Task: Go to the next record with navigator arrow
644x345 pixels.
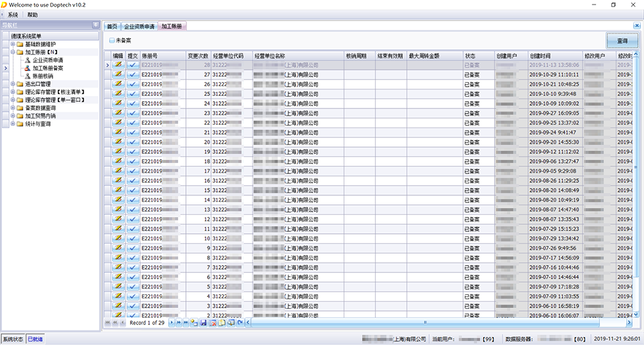Action: click(x=172, y=323)
